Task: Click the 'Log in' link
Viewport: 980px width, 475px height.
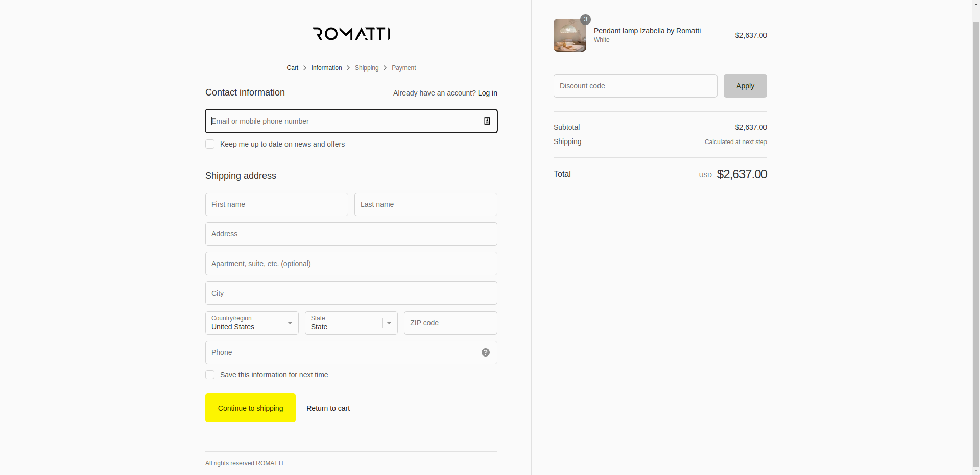Action: point(487,93)
